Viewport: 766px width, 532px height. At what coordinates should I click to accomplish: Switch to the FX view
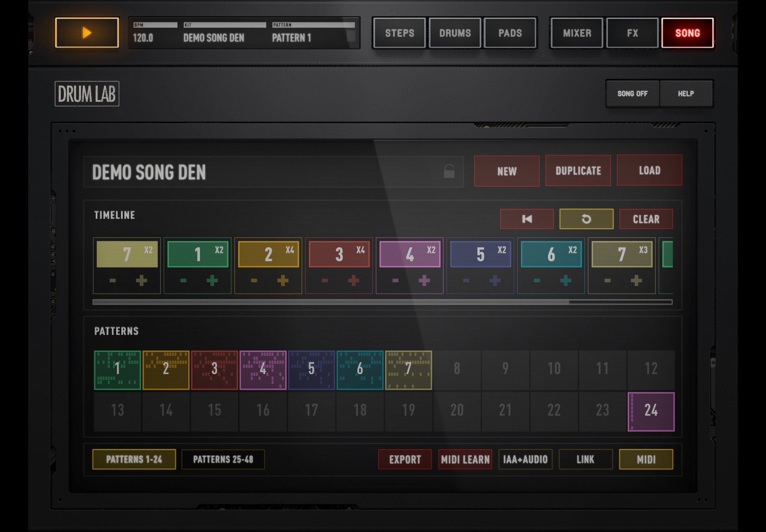click(632, 33)
